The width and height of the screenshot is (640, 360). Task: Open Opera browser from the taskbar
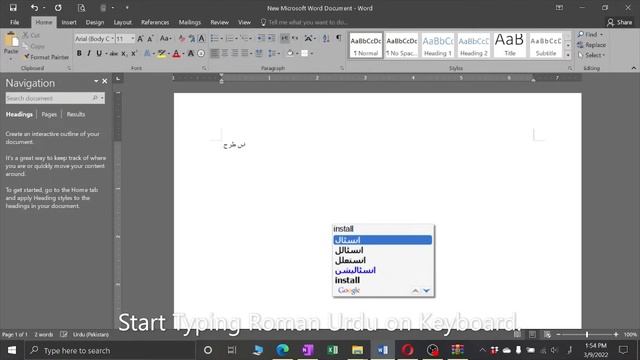click(x=407, y=350)
